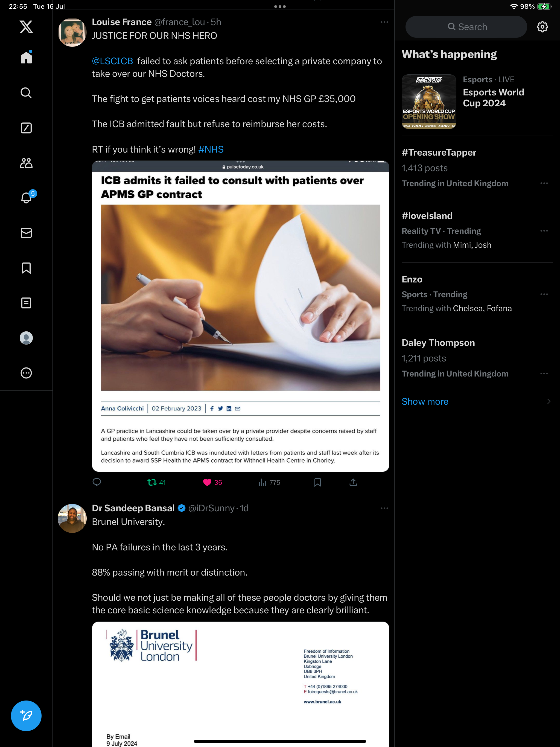Open settings gear next to search
Screen dimensions: 560x747
pyautogui.click(x=542, y=27)
